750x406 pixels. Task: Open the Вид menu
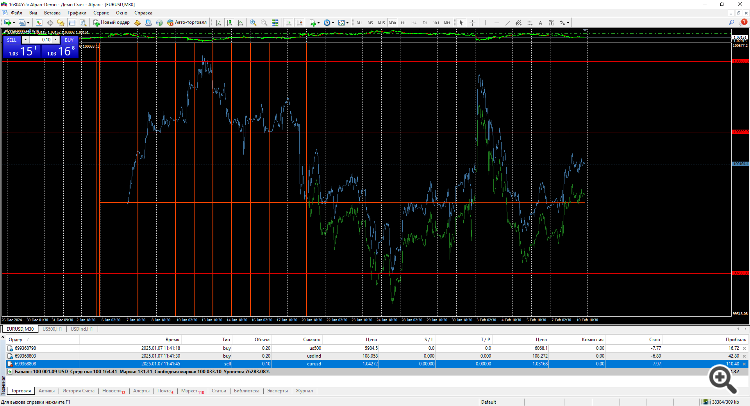(x=33, y=13)
